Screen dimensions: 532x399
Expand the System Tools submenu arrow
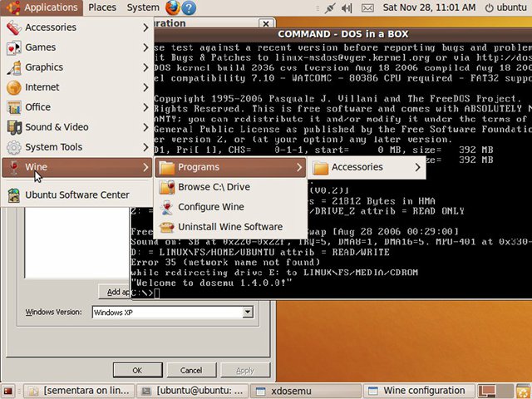(x=146, y=148)
